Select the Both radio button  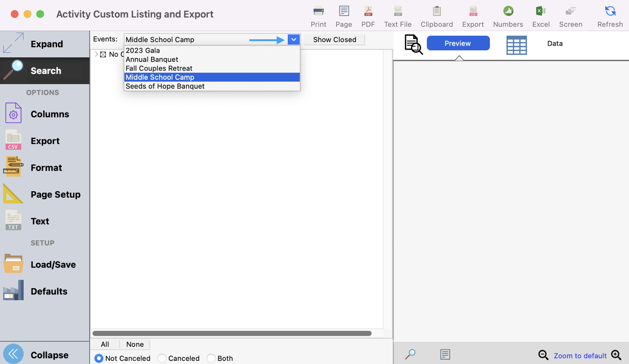tap(211, 358)
